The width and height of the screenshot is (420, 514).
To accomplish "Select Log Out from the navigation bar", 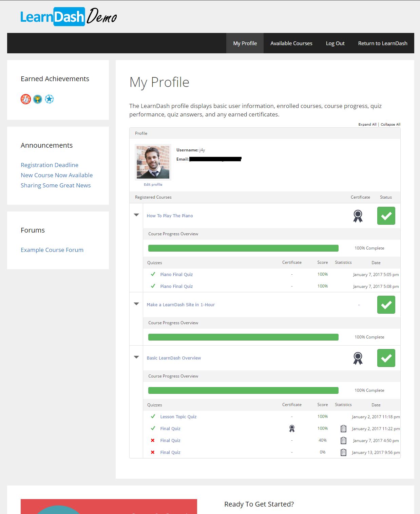I will pos(335,43).
